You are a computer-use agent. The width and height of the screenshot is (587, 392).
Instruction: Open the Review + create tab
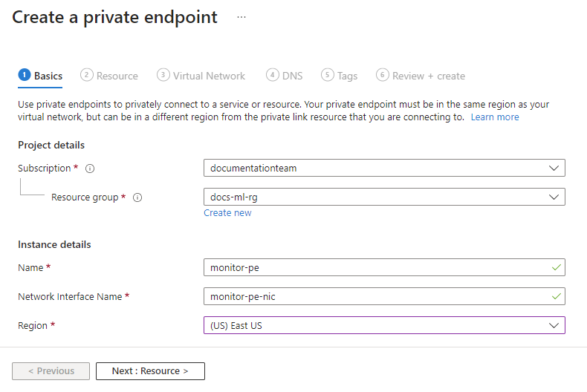(428, 76)
